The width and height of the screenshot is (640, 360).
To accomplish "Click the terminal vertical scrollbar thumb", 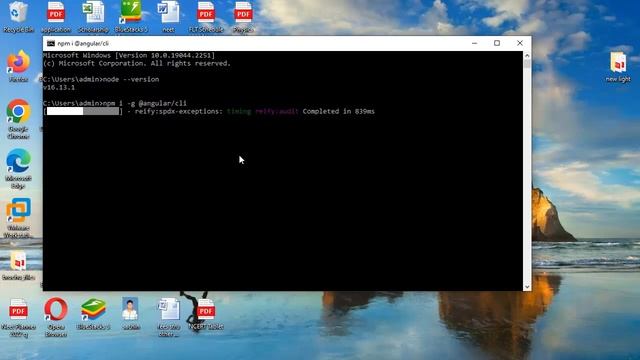I will click(527, 64).
